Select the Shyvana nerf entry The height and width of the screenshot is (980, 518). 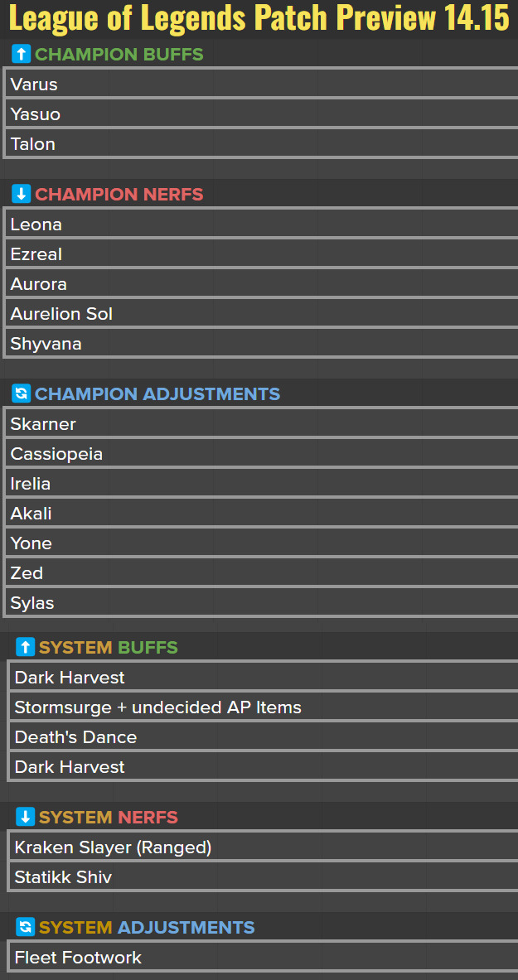pyautogui.click(x=261, y=344)
